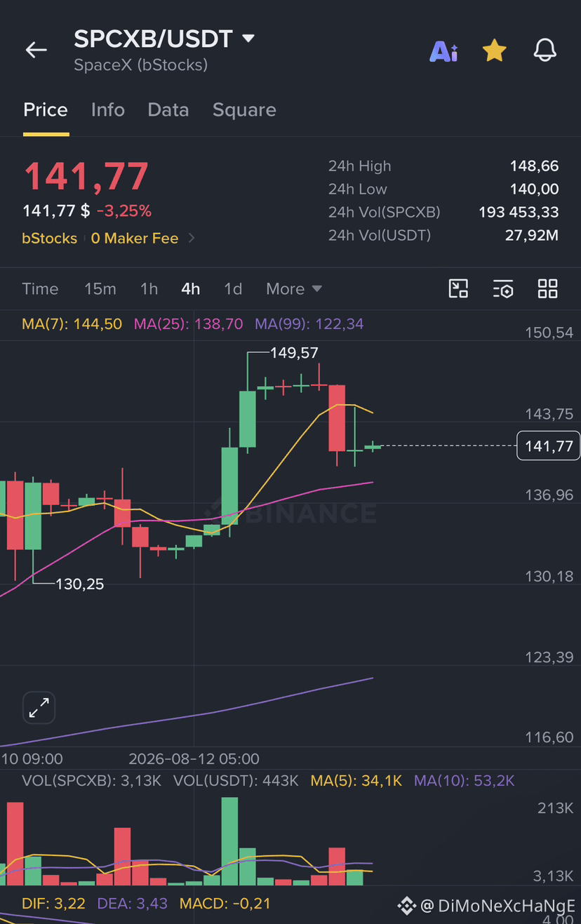
Task: Tap 24h High value 148,66
Action: click(535, 166)
